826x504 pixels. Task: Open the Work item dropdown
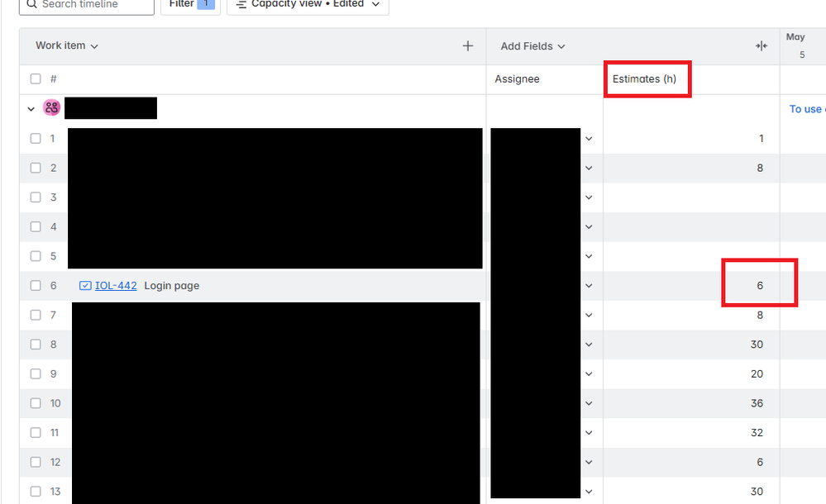pyautogui.click(x=67, y=45)
